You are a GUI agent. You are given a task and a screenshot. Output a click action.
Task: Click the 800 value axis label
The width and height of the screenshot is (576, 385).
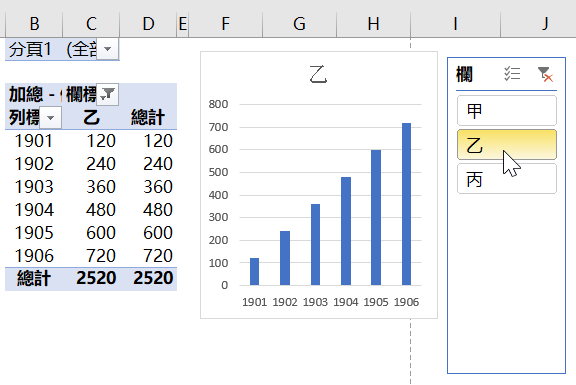pos(218,104)
